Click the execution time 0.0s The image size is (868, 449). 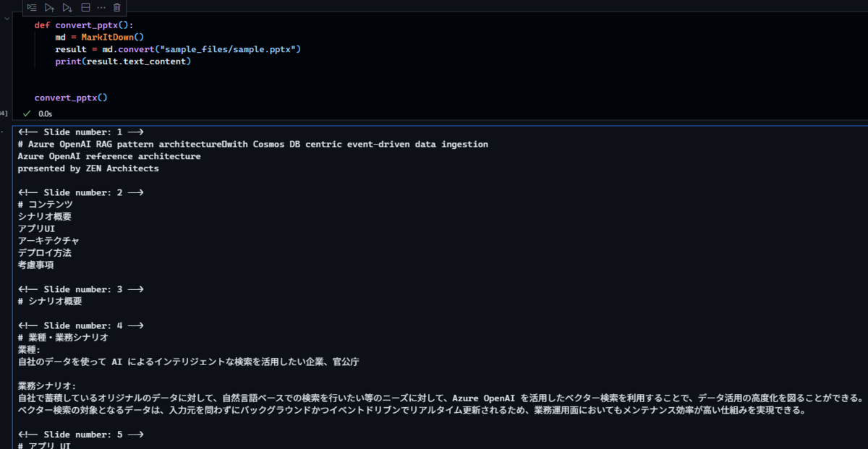pyautogui.click(x=45, y=114)
